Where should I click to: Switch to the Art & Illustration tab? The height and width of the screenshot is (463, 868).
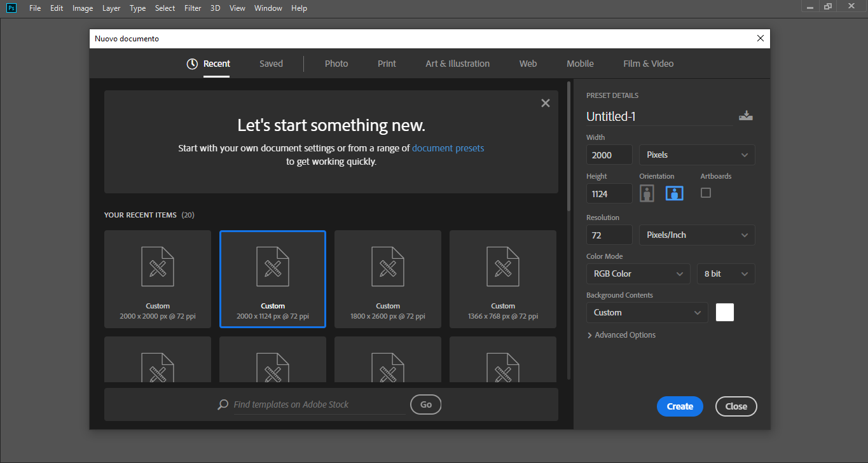(x=457, y=64)
